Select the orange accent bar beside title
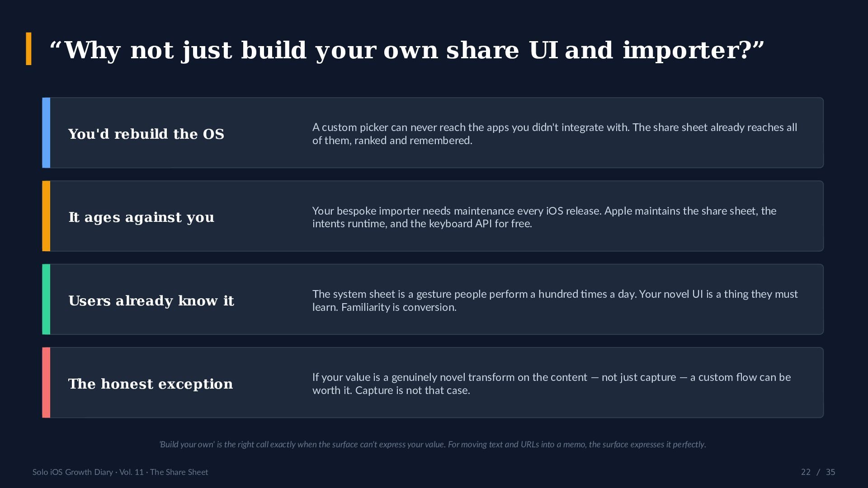Viewport: 868px width, 488px height. tap(29, 49)
